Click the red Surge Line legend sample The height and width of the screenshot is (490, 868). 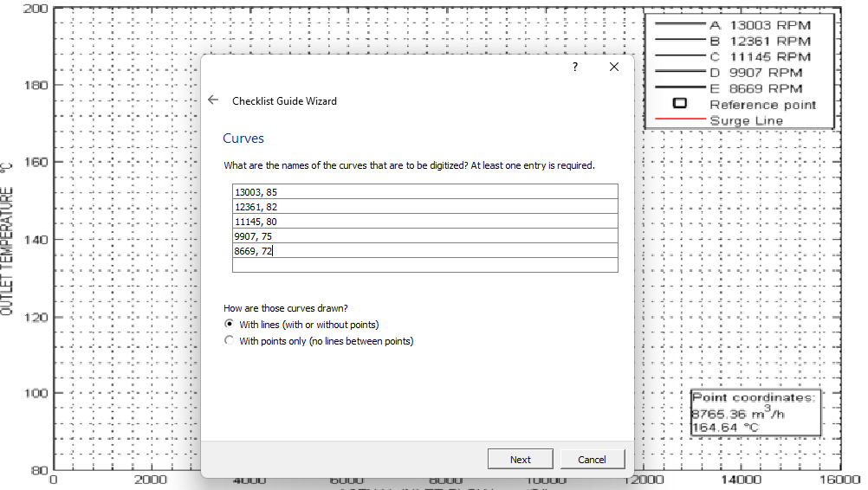(680, 119)
